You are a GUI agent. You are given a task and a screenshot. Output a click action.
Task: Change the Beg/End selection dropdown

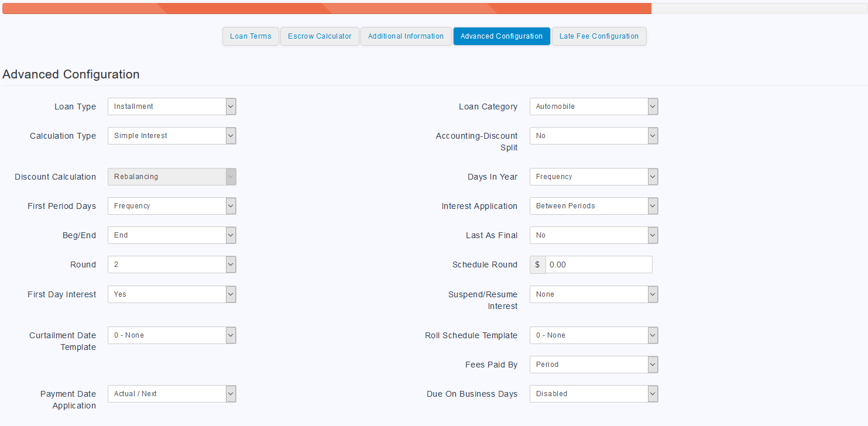(172, 235)
